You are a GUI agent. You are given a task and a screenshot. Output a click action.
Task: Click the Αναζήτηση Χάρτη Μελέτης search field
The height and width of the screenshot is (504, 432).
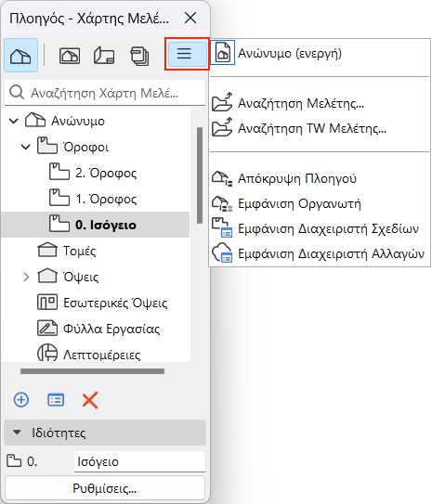(x=105, y=93)
